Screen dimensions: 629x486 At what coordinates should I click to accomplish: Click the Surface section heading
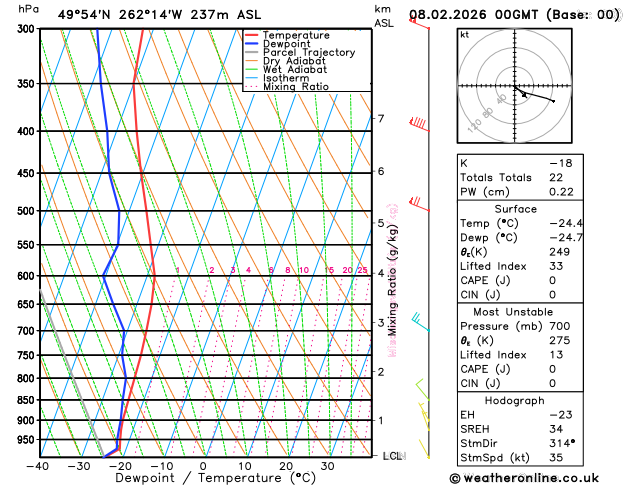(515, 209)
